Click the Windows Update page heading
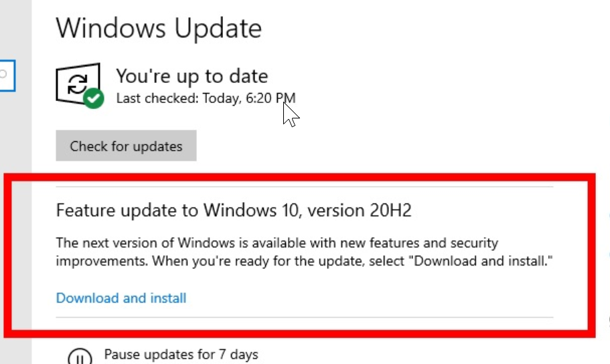The width and height of the screenshot is (610, 364). coord(159,28)
